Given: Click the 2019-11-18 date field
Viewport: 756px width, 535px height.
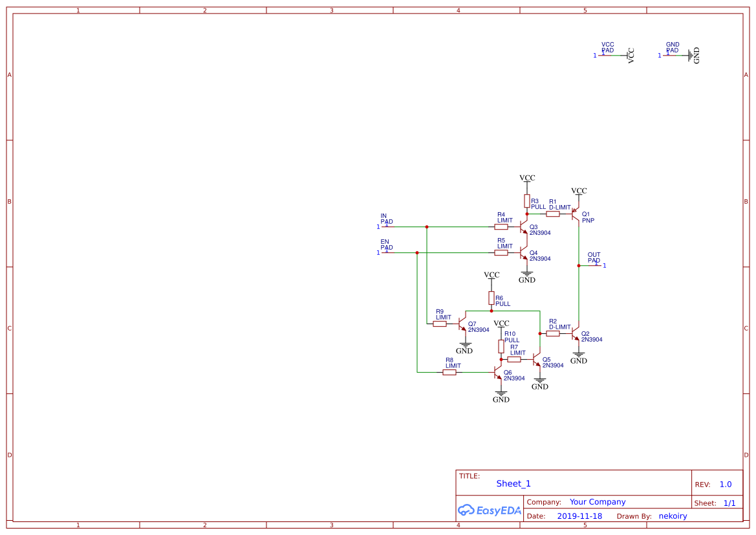Looking at the screenshot, I should [579, 516].
